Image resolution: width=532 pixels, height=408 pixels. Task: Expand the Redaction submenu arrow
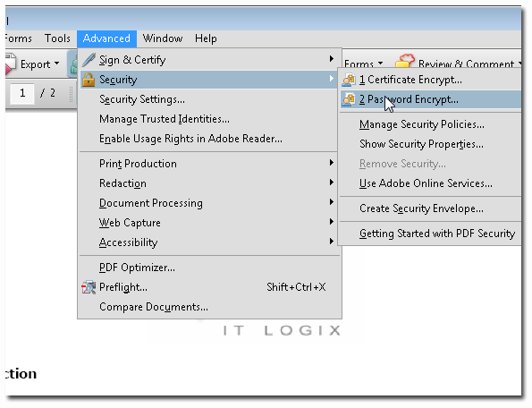point(331,183)
